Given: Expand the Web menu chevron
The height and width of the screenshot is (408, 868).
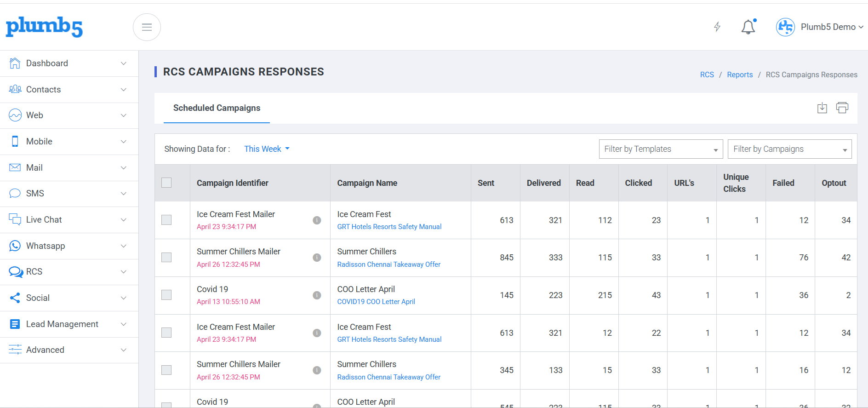Looking at the screenshot, I should point(124,115).
